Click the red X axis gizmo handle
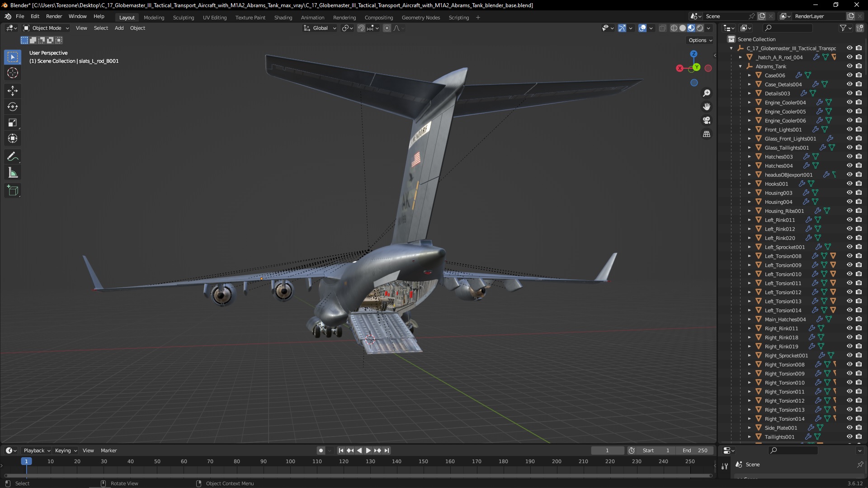 679,68
